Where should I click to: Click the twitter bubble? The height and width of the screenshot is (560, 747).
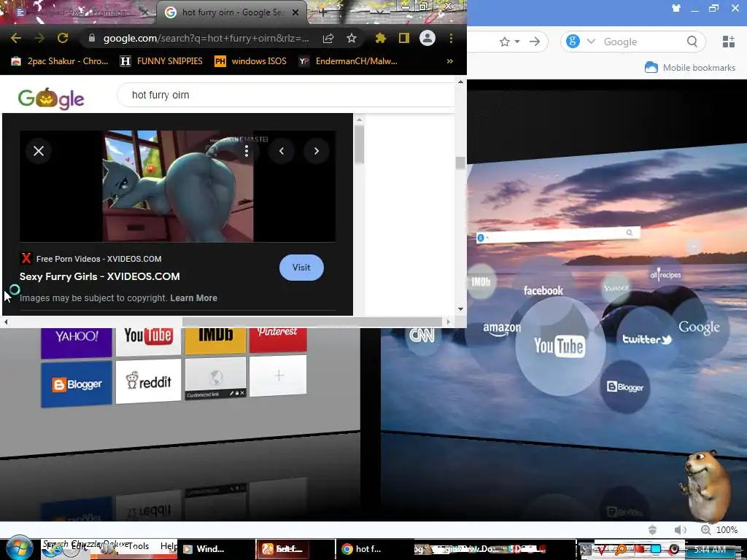point(646,339)
